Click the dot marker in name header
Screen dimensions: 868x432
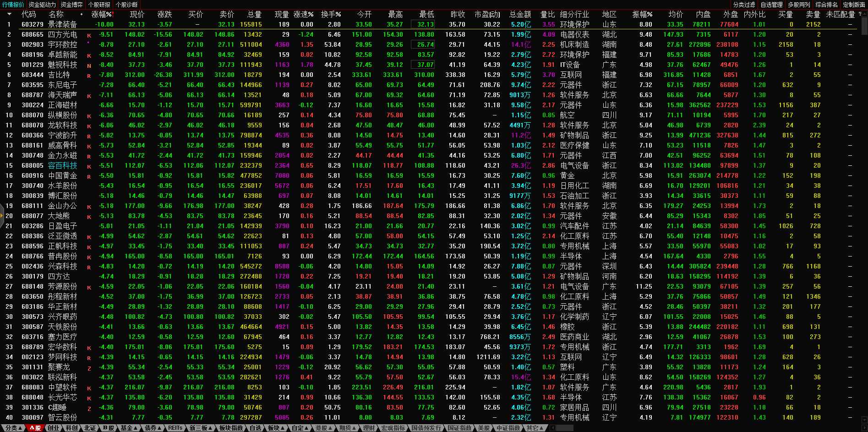pyautogui.click(x=82, y=14)
